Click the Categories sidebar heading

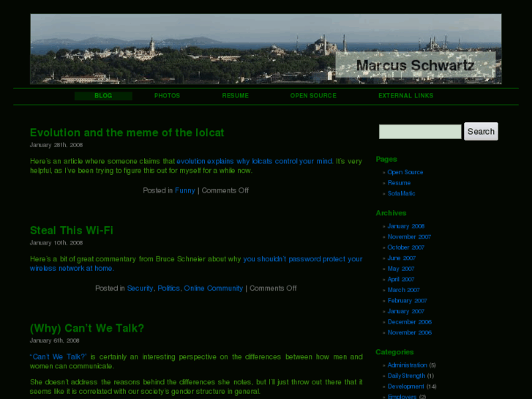[x=394, y=352]
